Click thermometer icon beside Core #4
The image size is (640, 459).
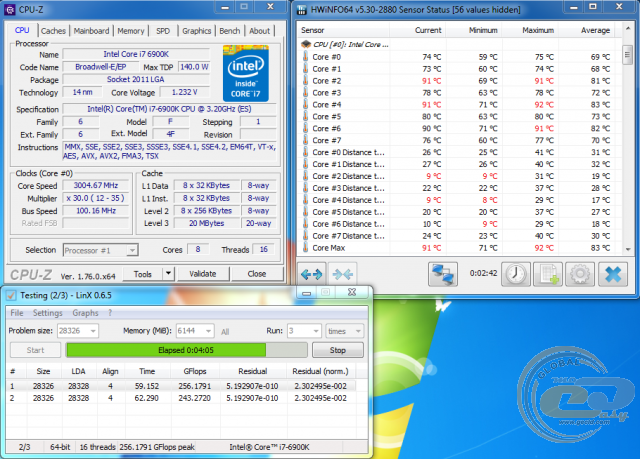point(305,104)
